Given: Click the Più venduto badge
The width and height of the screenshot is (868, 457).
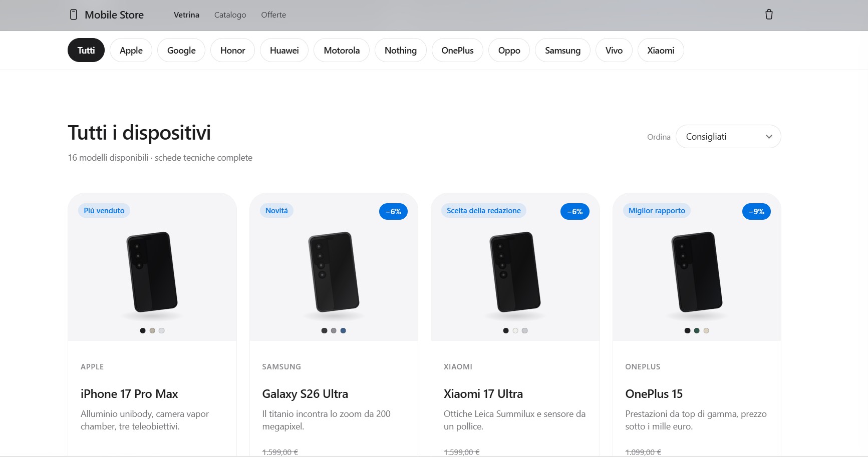Looking at the screenshot, I should 104,211.
